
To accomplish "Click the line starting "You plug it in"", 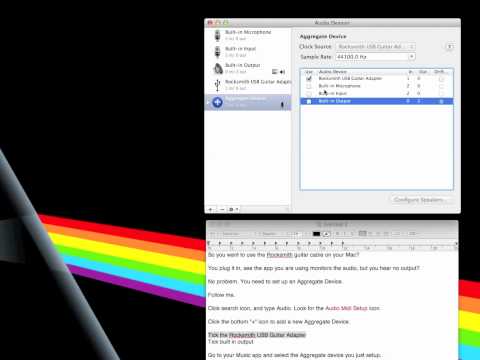I will click(314, 268).
